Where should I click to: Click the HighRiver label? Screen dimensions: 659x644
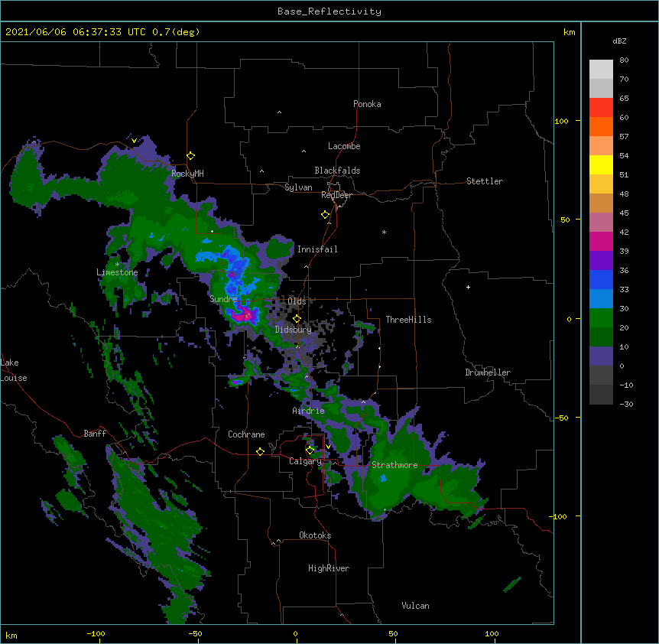coord(329,568)
